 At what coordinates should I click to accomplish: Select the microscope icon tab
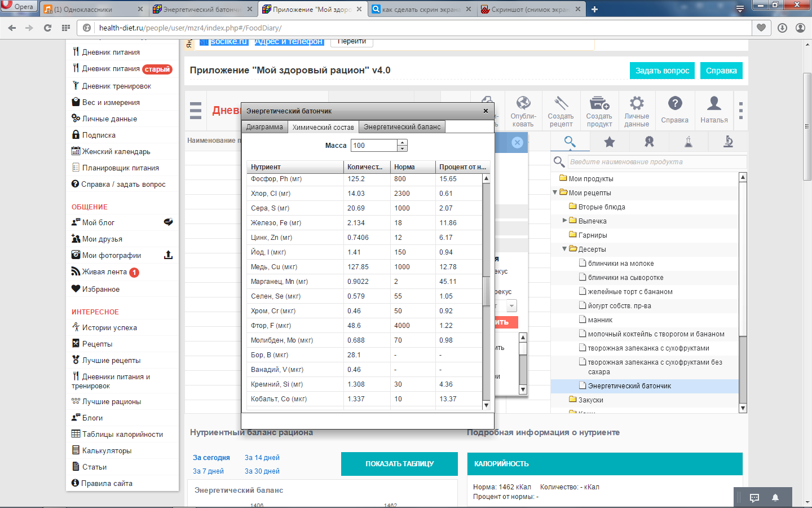point(728,142)
